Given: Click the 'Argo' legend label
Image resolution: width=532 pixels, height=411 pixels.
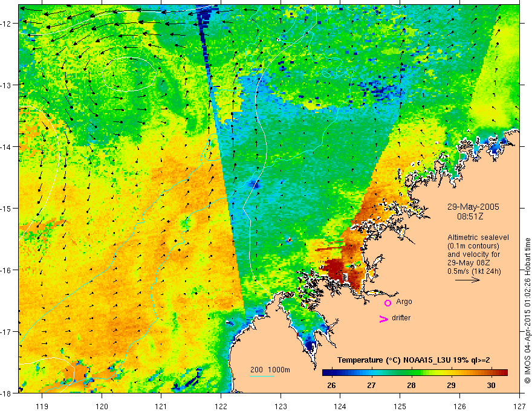Looking at the screenshot, I should (x=404, y=302).
